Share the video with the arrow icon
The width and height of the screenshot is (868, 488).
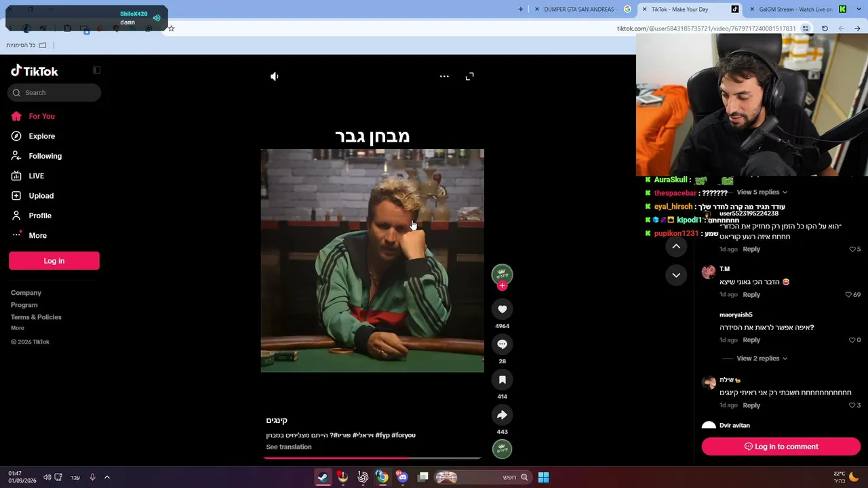502,415
